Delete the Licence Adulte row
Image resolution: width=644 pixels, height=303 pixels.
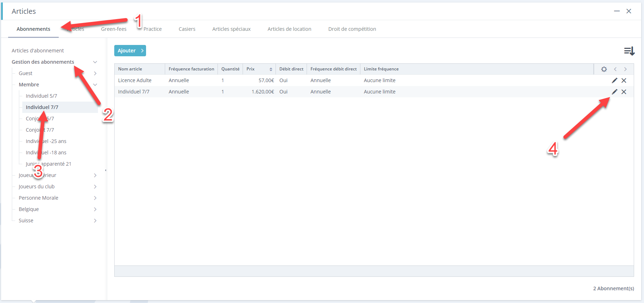pyautogui.click(x=624, y=80)
